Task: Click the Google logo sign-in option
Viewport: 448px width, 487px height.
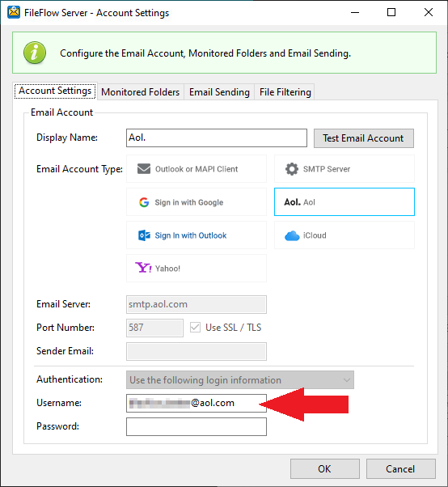Action: pos(144,202)
